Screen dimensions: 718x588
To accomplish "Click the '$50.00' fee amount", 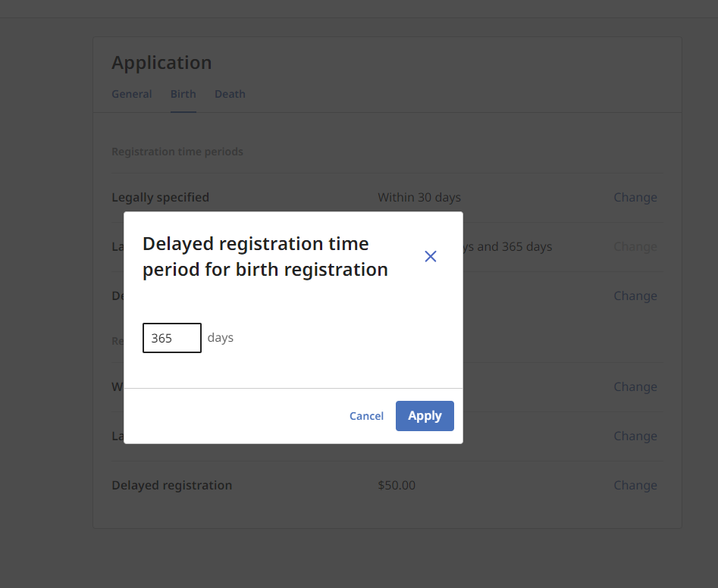I will [396, 485].
